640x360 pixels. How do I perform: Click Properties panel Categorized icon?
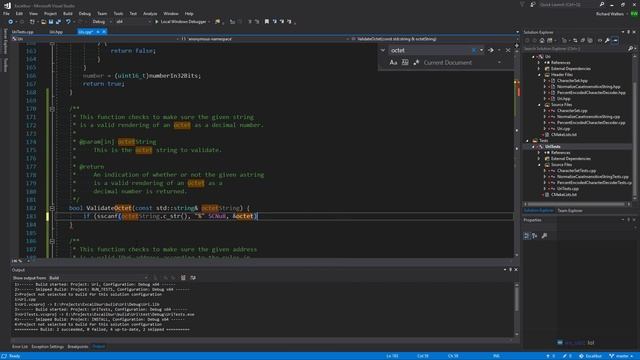pyautogui.click(x=527, y=236)
